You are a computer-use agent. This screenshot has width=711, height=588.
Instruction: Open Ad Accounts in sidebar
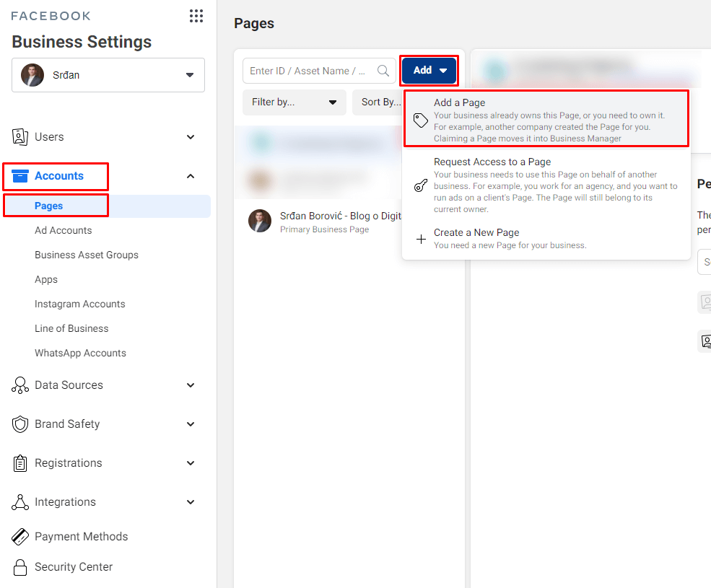[63, 230]
